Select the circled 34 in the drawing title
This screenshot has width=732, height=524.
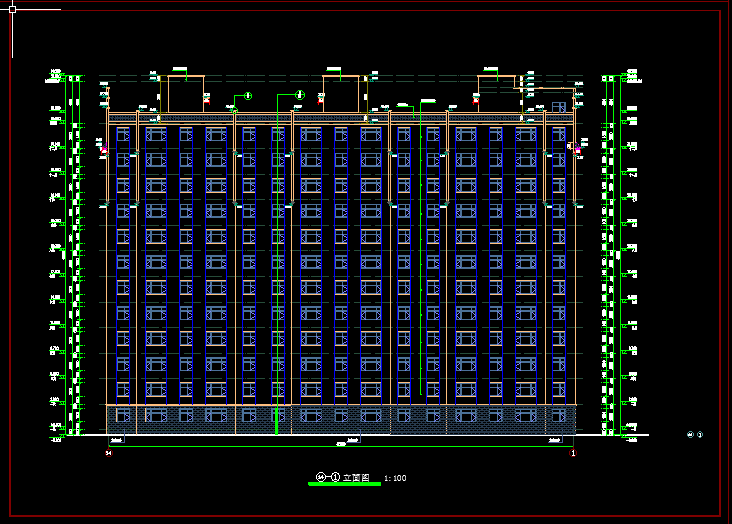click(321, 477)
